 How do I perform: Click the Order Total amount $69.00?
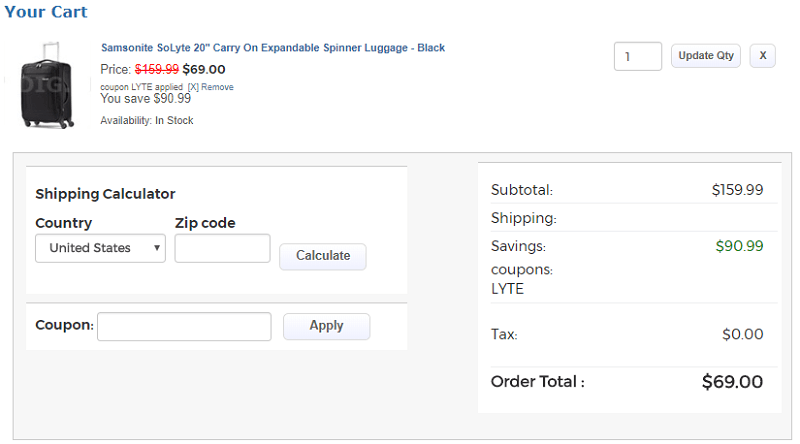click(x=732, y=382)
